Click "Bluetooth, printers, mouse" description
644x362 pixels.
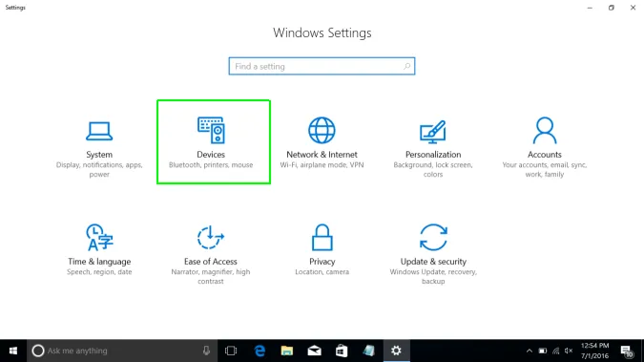coord(211,165)
